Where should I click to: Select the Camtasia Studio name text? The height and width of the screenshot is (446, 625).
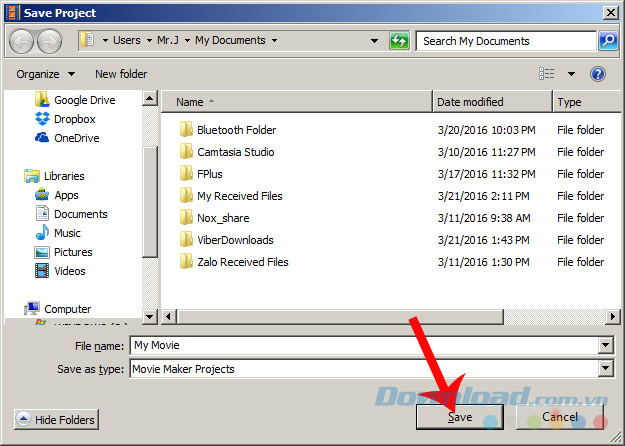(236, 152)
